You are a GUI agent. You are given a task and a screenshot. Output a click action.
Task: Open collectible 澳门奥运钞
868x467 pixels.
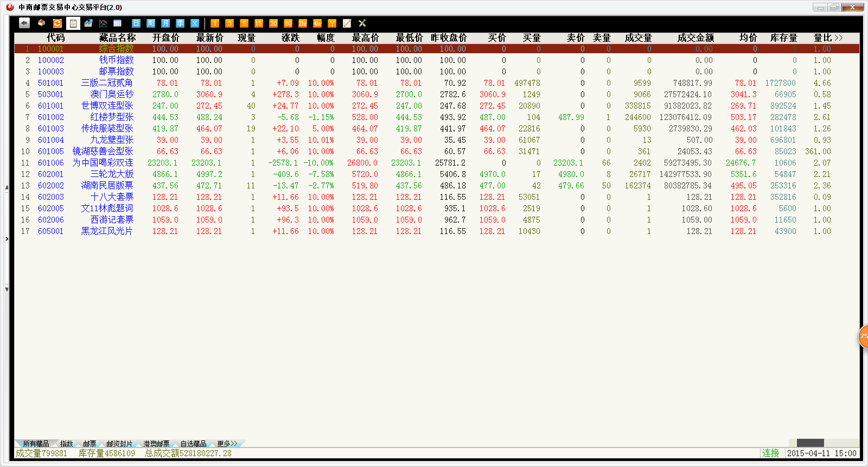(112, 94)
